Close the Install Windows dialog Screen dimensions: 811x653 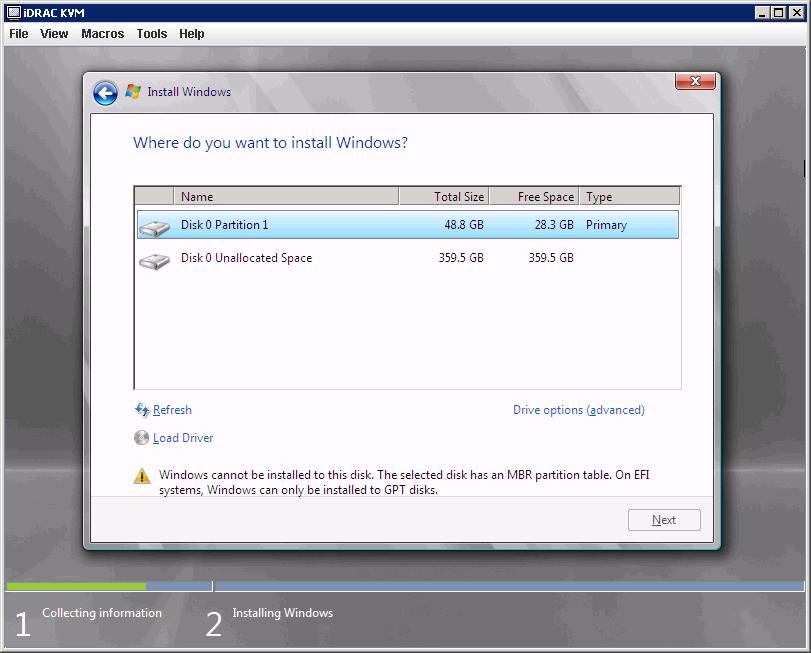(x=696, y=81)
